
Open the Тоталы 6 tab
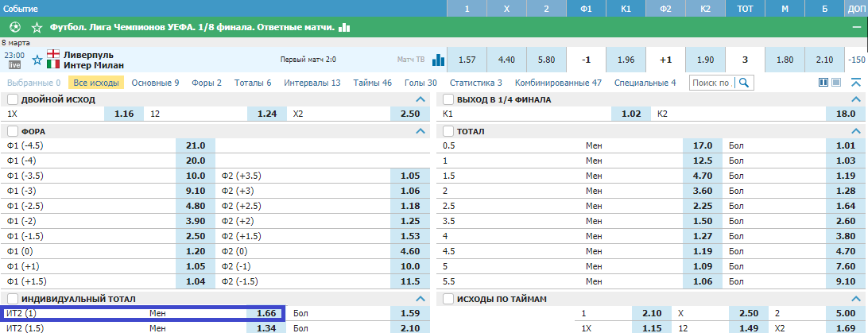click(253, 83)
